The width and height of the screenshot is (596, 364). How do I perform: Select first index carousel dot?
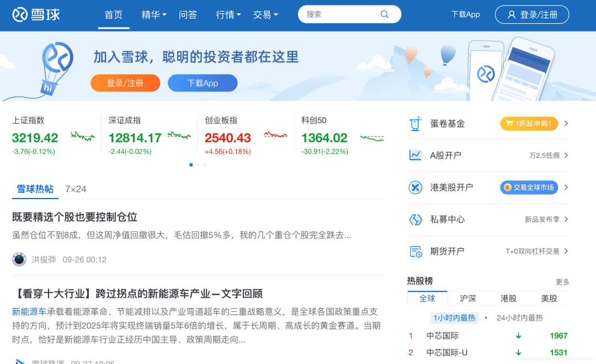point(191,165)
